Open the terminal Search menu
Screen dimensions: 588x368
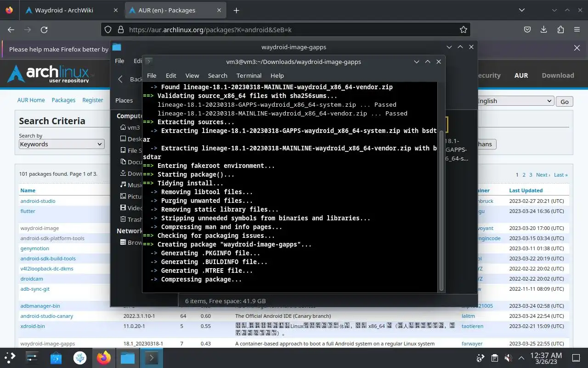pos(218,75)
